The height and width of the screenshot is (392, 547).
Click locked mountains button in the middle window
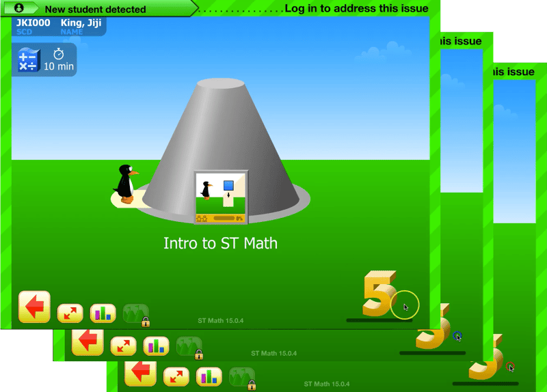tap(189, 347)
